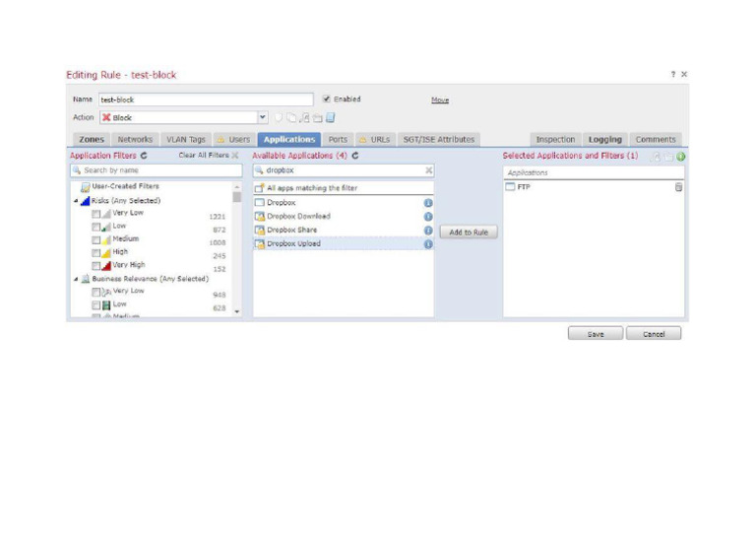Show info for Dropbox Share application
Viewport: 756px width, 536px height.
tap(428, 231)
